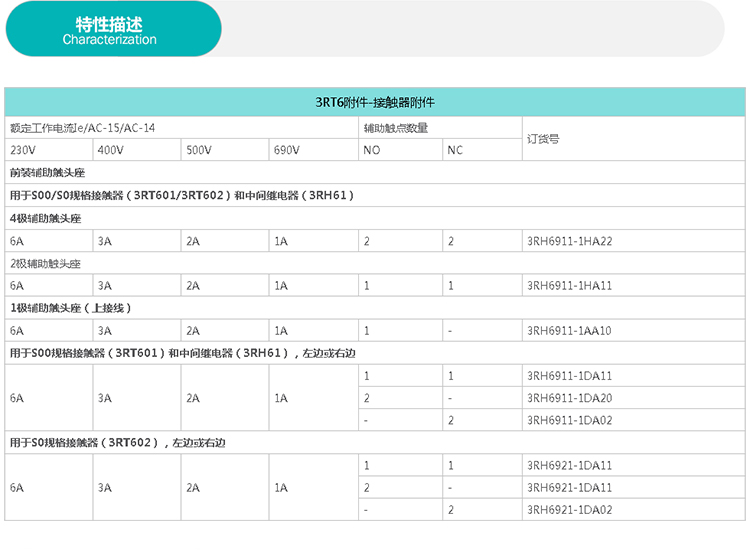Select the 2极辅助触头座 subsection row
This screenshot has height=550, width=750.
click(x=375, y=264)
